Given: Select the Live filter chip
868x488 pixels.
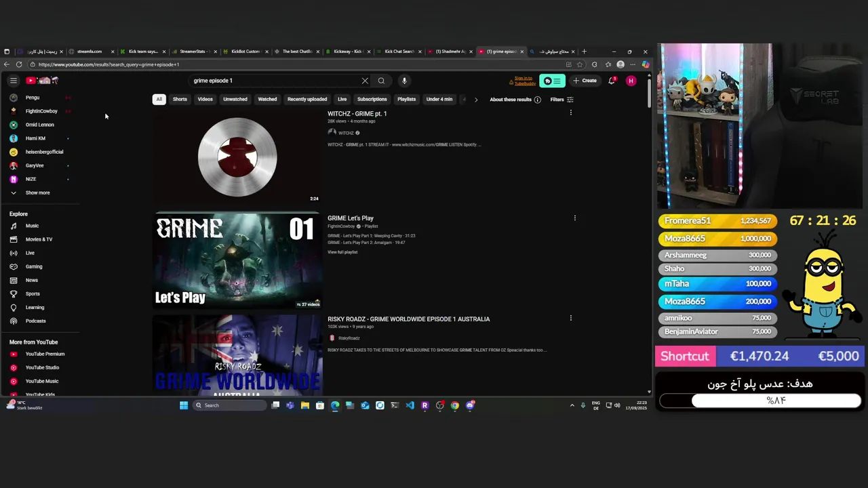Looking at the screenshot, I should point(342,100).
